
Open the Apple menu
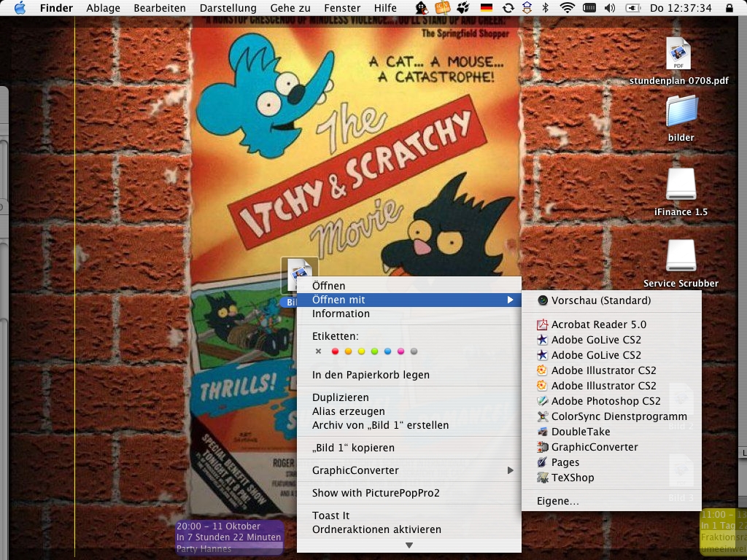coord(20,7)
